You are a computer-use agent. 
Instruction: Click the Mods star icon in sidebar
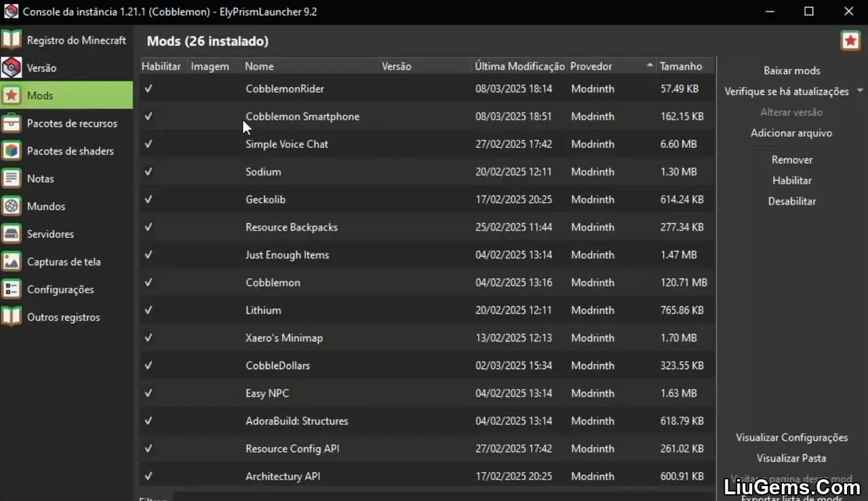tap(12, 96)
